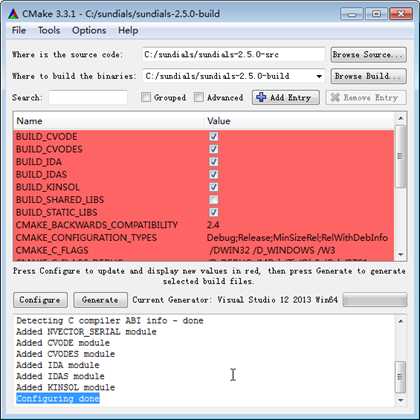Click the Added IDAS module log line
Screen dimensions: 420x420
point(60,376)
